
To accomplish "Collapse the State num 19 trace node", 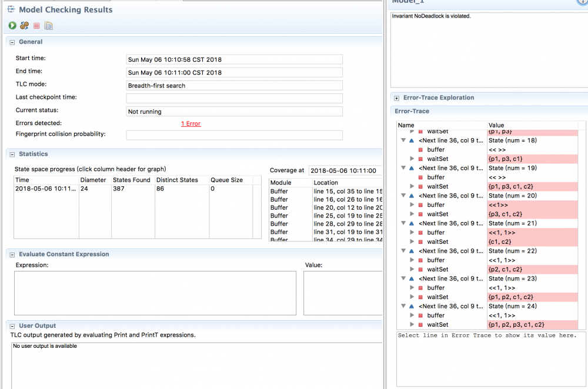I will click(403, 168).
